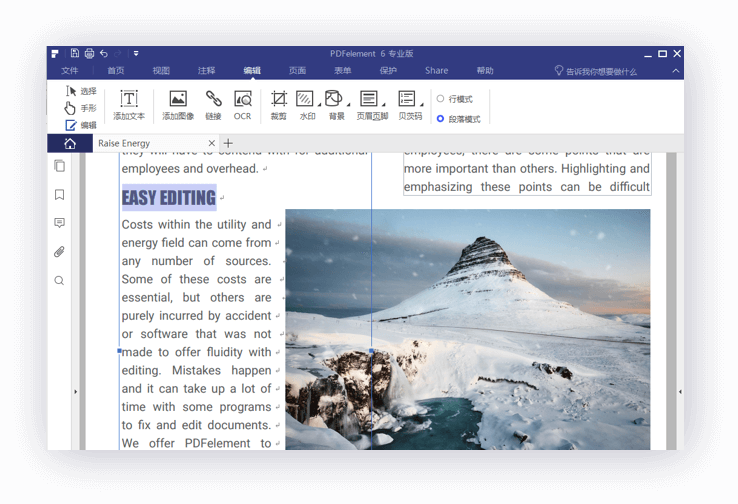This screenshot has height=504, width=738.
Task: Open the 文件 (File) menu
Action: coord(70,71)
